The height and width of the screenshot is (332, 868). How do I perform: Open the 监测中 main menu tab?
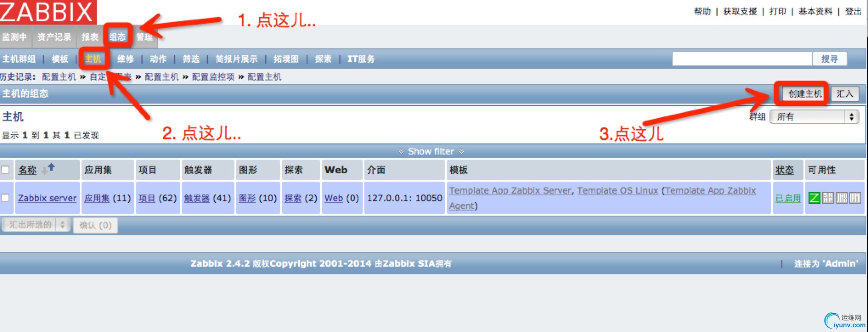tap(14, 37)
